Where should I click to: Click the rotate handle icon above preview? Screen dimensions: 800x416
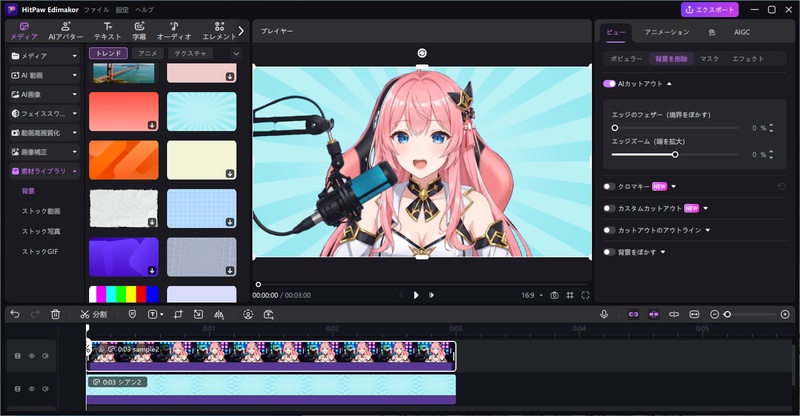422,53
